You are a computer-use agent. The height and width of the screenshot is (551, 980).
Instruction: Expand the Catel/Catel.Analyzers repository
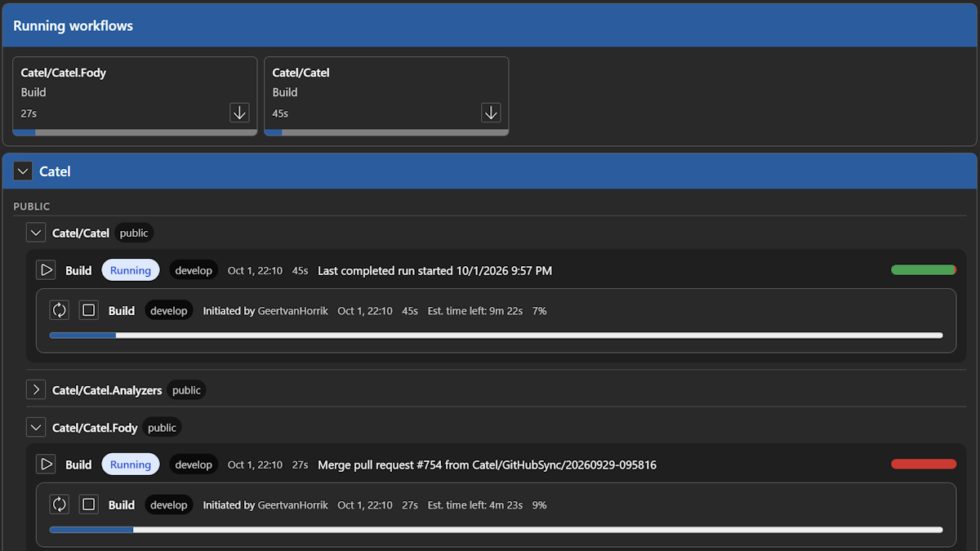(x=36, y=390)
